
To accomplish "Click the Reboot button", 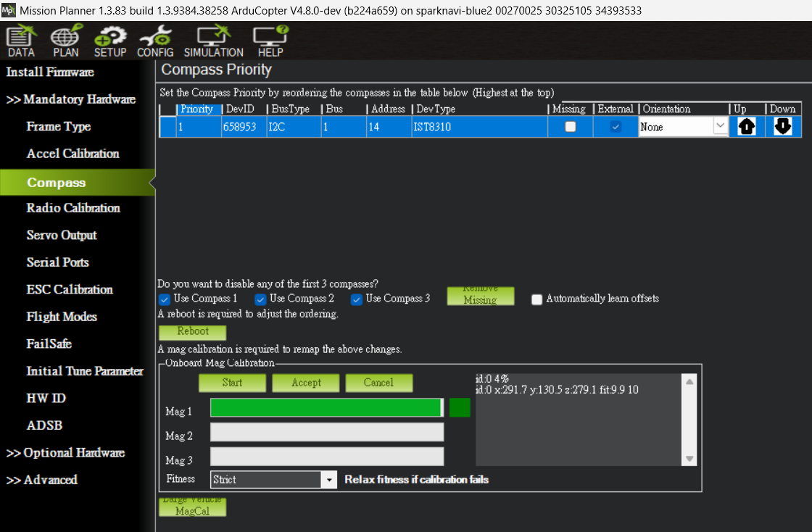I will [193, 332].
